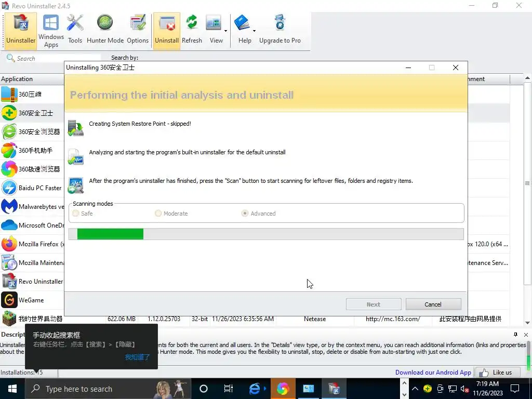Screen dimensions: 532x399
Task: Select 360安全卫士 green plus icon
Action: [x=9, y=113]
